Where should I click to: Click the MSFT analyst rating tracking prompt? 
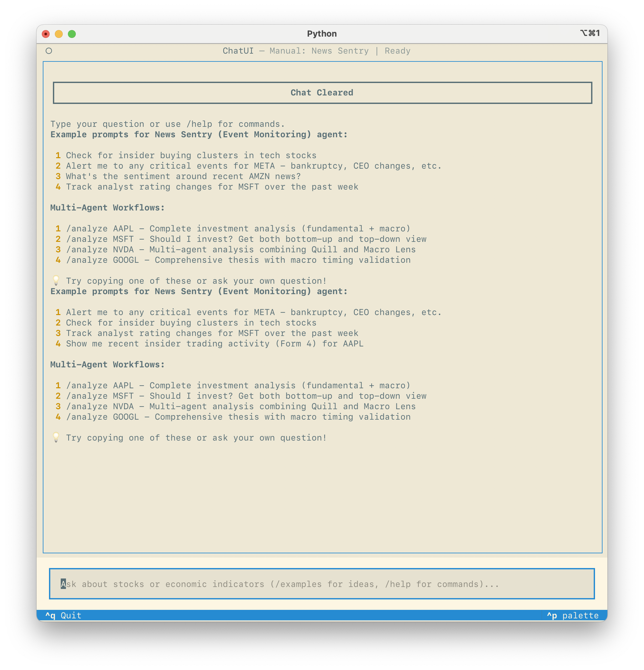click(212, 187)
